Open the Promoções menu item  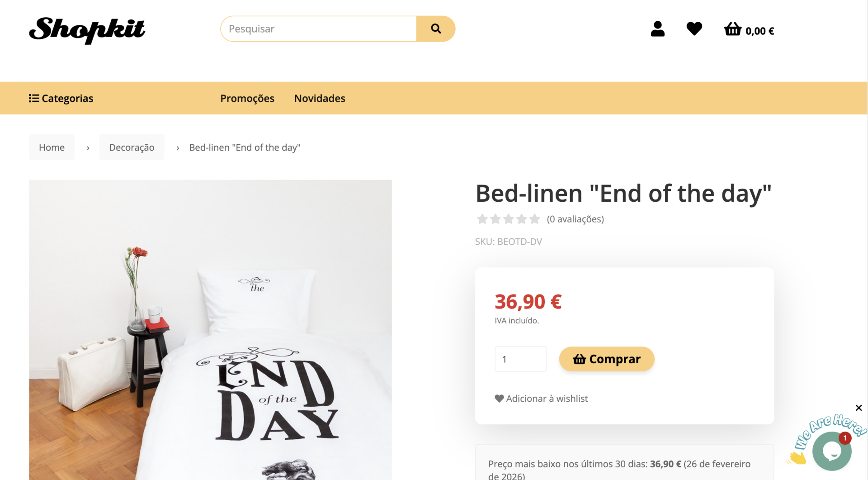[x=247, y=98]
